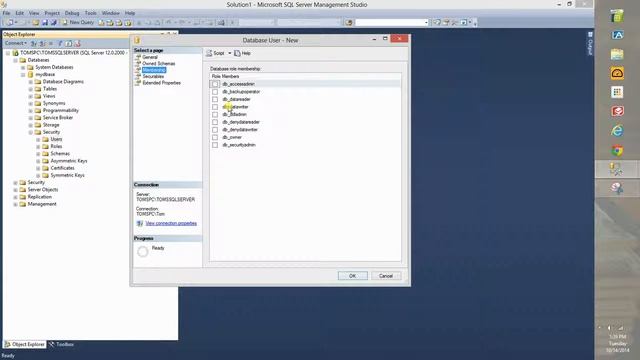Screen dimensions: 640x360
Task: Enable the db_datareader role membership
Action: click(x=215, y=99)
